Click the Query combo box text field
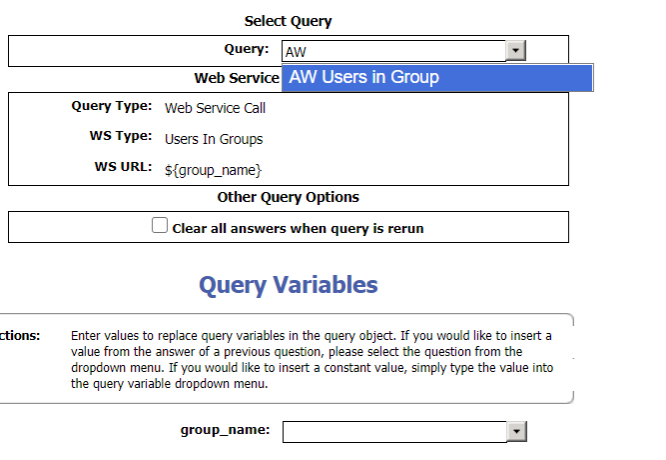The height and width of the screenshot is (460, 666). [x=393, y=51]
